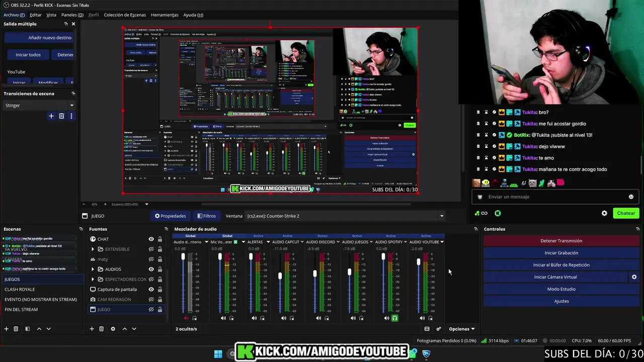Move selected scene down
The width and height of the screenshot is (644, 362).
tap(49, 329)
